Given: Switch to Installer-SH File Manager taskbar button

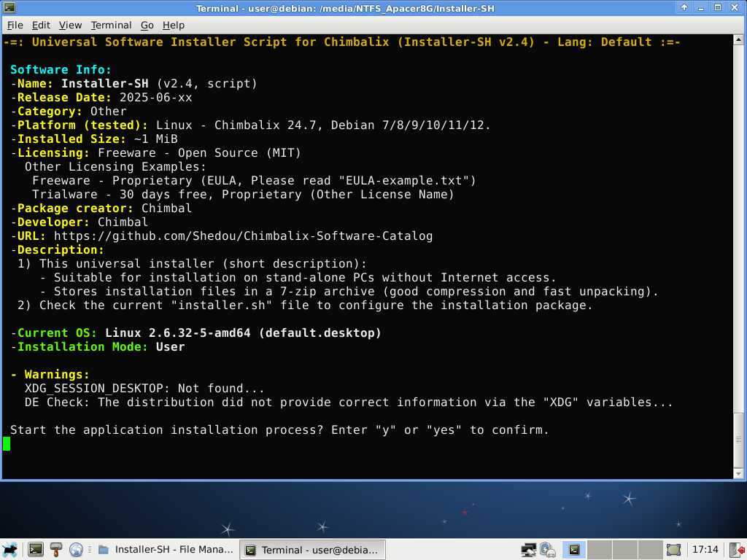Looking at the screenshot, I should click(166, 550).
